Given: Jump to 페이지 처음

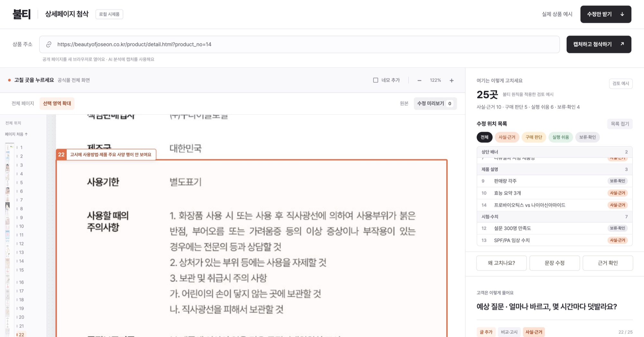Looking at the screenshot, I should pyautogui.click(x=16, y=134).
